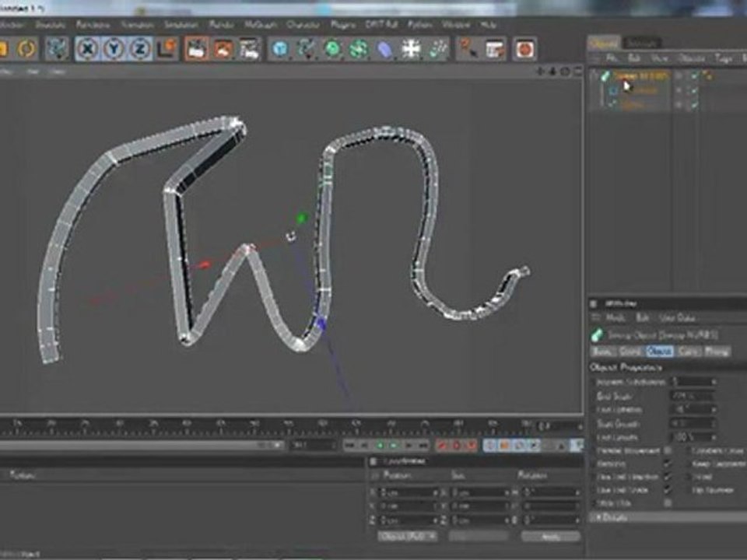Select the orange Rotate tool

click(x=26, y=48)
